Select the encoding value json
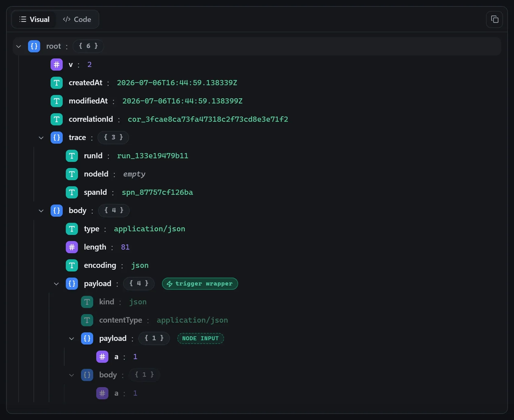The height and width of the screenshot is (420, 514). point(140,265)
